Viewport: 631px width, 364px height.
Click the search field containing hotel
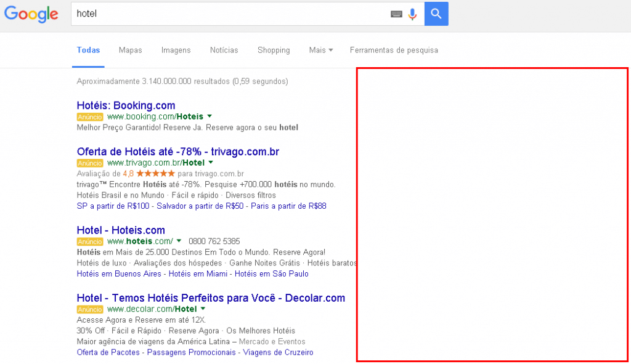228,14
